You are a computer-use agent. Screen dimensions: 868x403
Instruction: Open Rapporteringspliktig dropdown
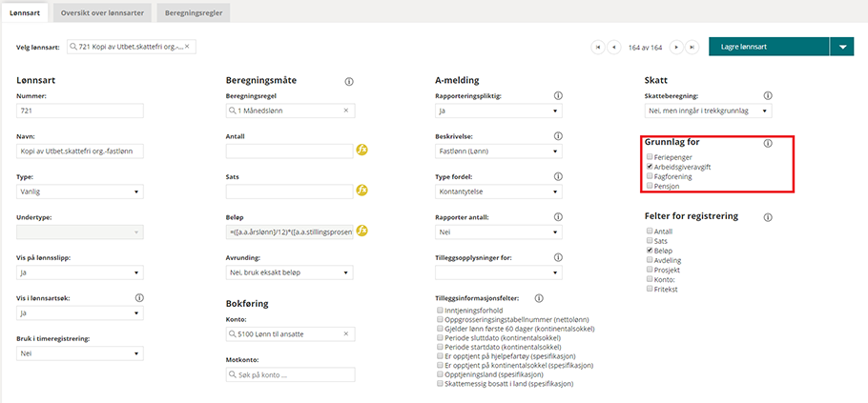coord(499,111)
